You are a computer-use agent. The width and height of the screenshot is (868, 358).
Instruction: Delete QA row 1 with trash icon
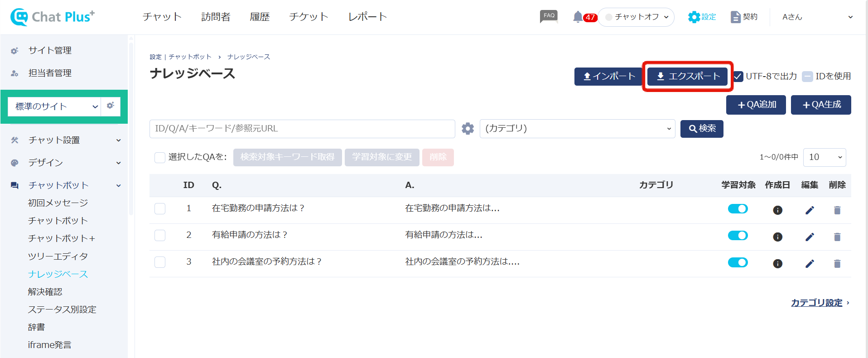click(x=837, y=210)
